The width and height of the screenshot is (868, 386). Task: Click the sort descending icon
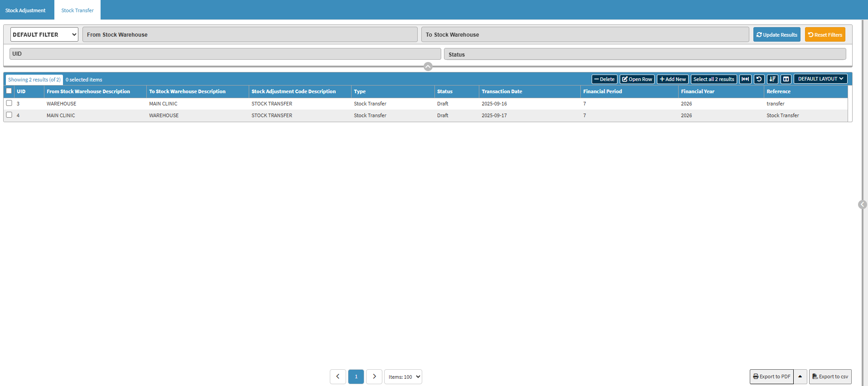772,79
